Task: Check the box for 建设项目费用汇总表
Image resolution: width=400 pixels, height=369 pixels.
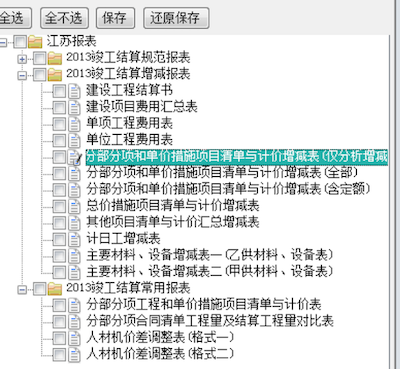Action: pos(59,108)
